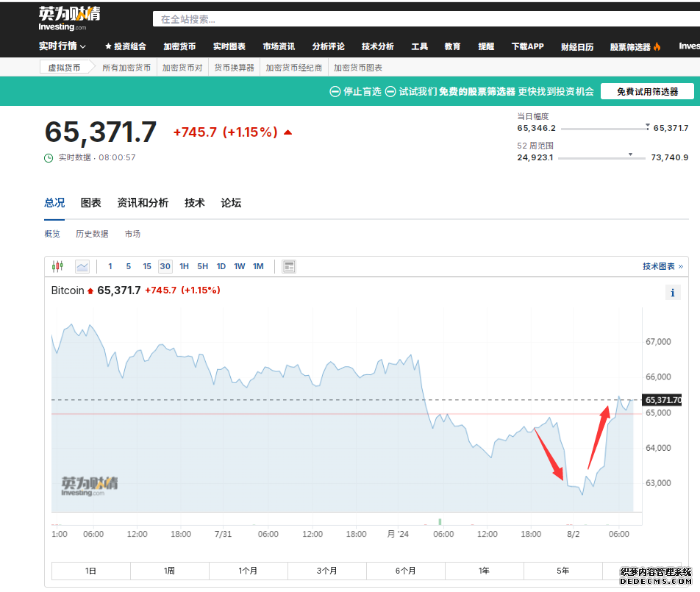Switch to the 资讯和分析 tab
The image size is (700, 592).
pyautogui.click(x=143, y=203)
